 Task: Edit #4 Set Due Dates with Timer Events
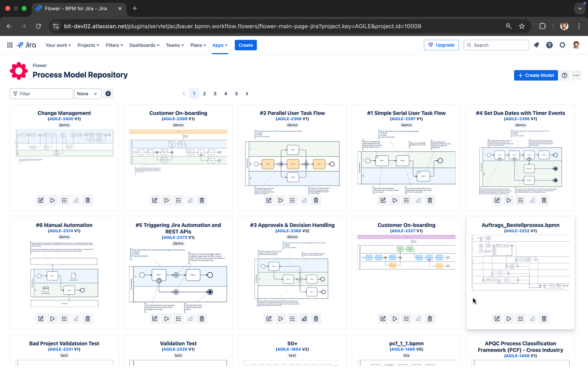497,200
